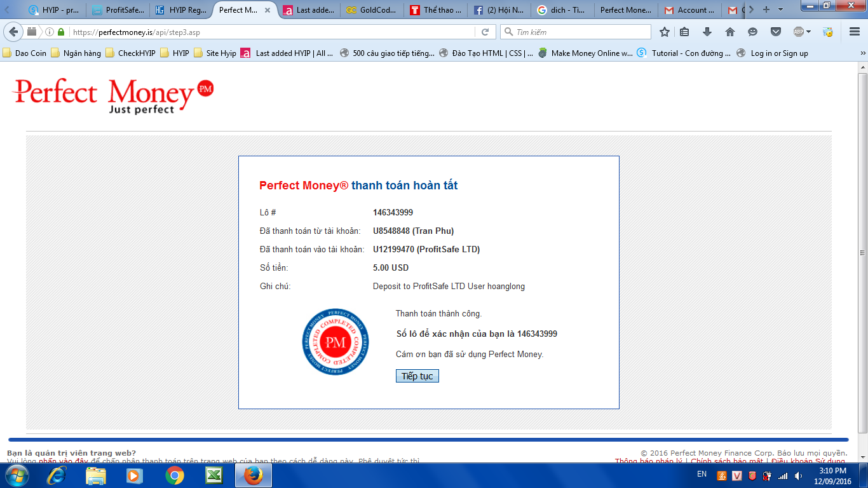This screenshot has height=488, width=868.
Task: Click the payer account U8548848 (Tran Phu)
Action: pyautogui.click(x=413, y=231)
